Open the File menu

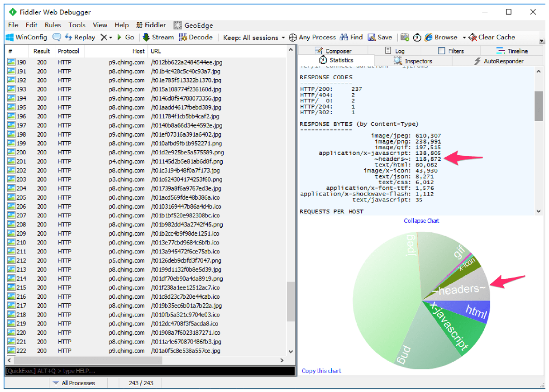pyautogui.click(x=13, y=25)
